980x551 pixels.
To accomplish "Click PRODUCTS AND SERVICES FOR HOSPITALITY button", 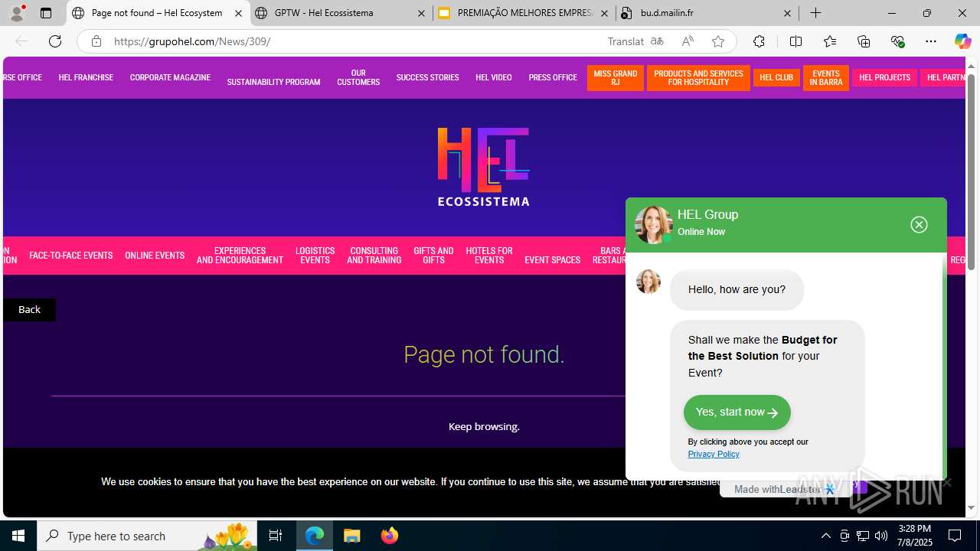I will [x=698, y=78].
